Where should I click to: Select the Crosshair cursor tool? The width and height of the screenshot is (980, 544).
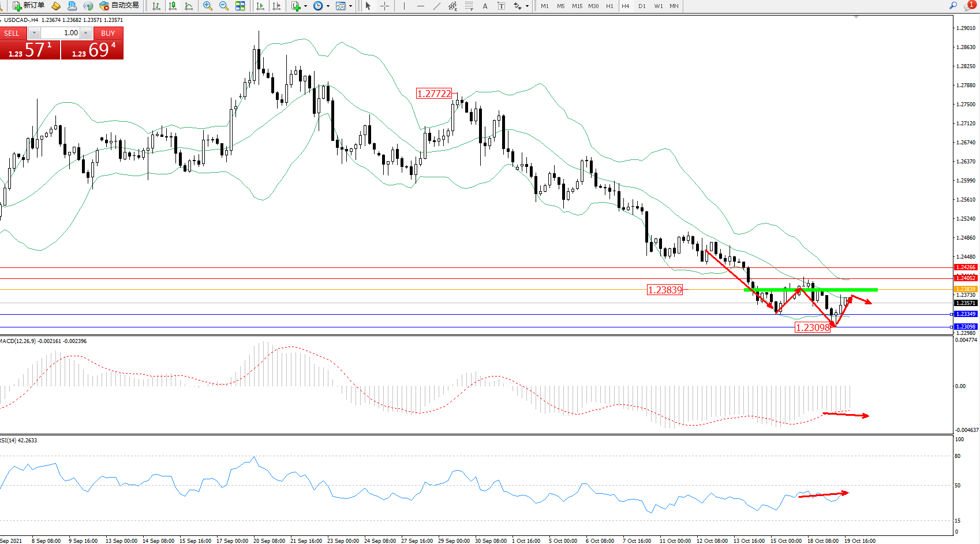click(x=384, y=6)
